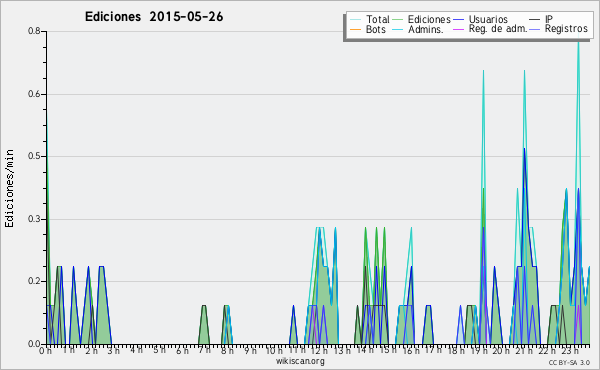Click the Total legend color line
600x370 pixels.
[x=355, y=20]
